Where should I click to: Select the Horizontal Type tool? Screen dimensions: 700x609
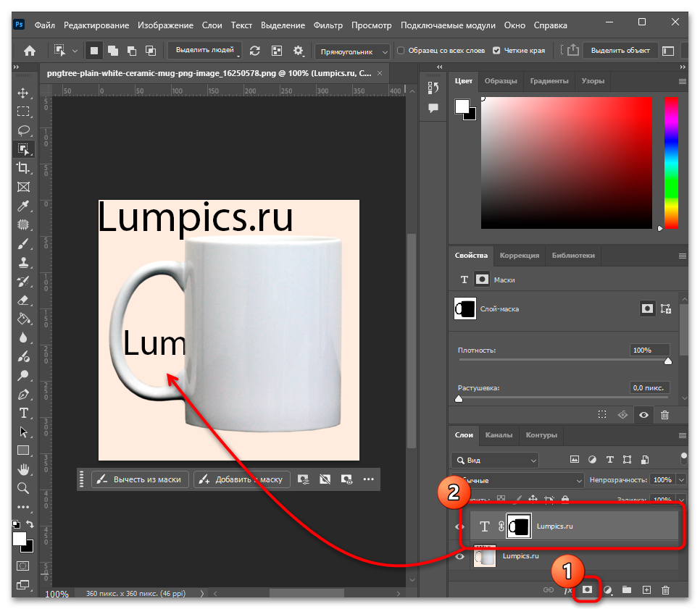23,413
